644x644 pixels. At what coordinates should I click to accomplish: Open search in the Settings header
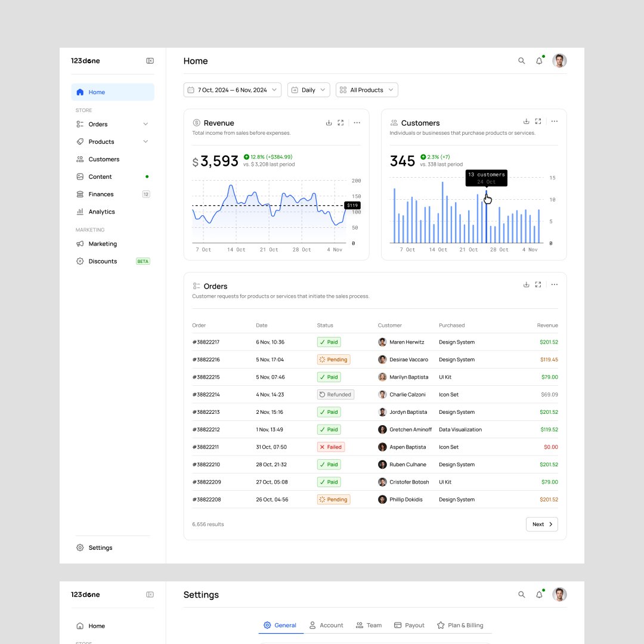(x=521, y=595)
